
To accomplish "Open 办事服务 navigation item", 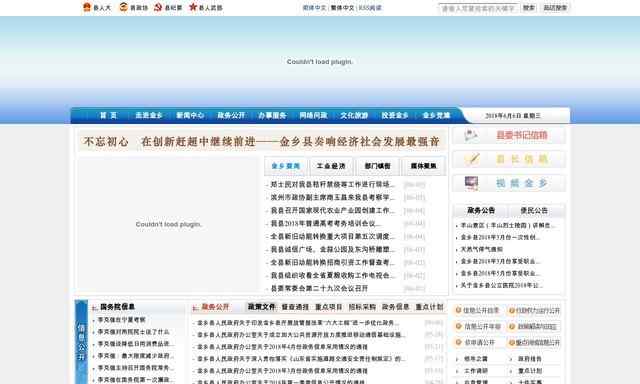I will tap(272, 115).
